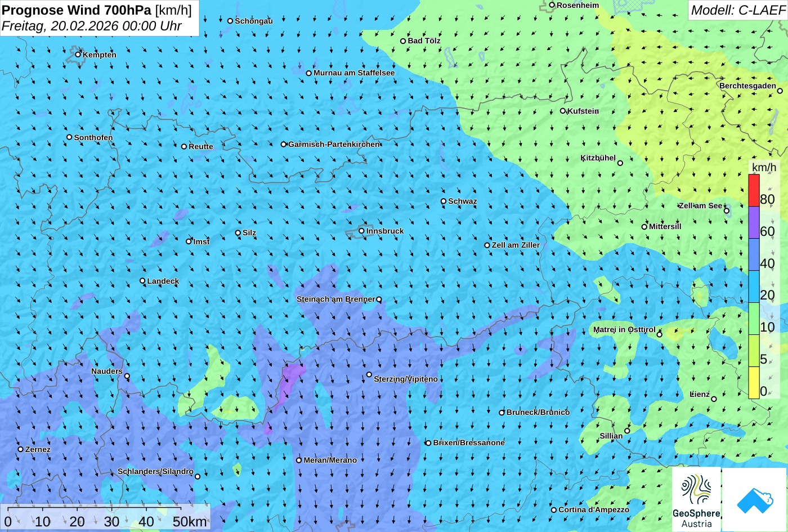Click the Rosenheim location marker
This screenshot has width=788, height=532.
tap(552, 5)
